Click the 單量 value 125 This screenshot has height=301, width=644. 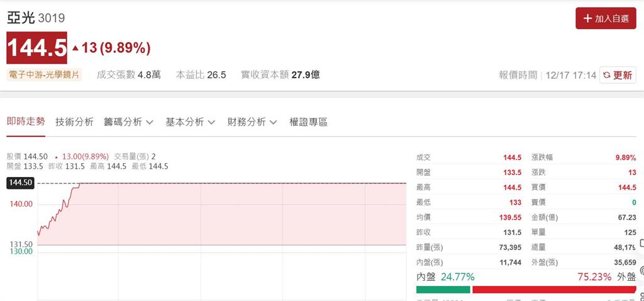(630, 232)
